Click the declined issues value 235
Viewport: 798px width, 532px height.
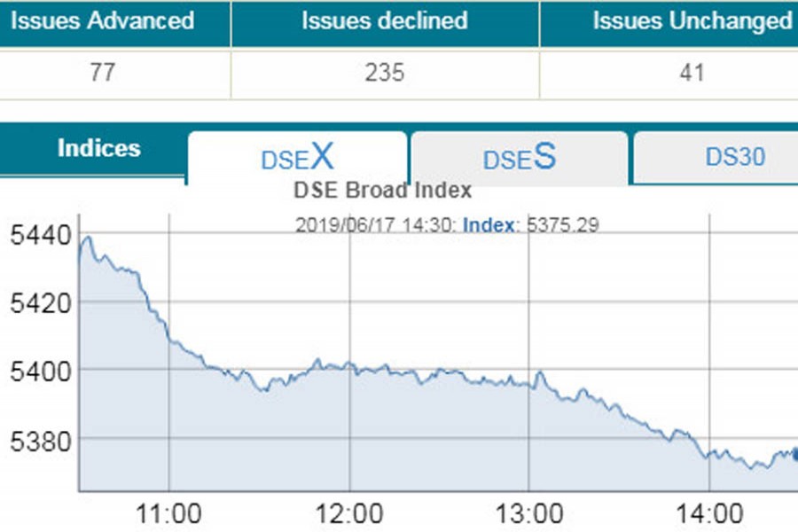point(384,72)
